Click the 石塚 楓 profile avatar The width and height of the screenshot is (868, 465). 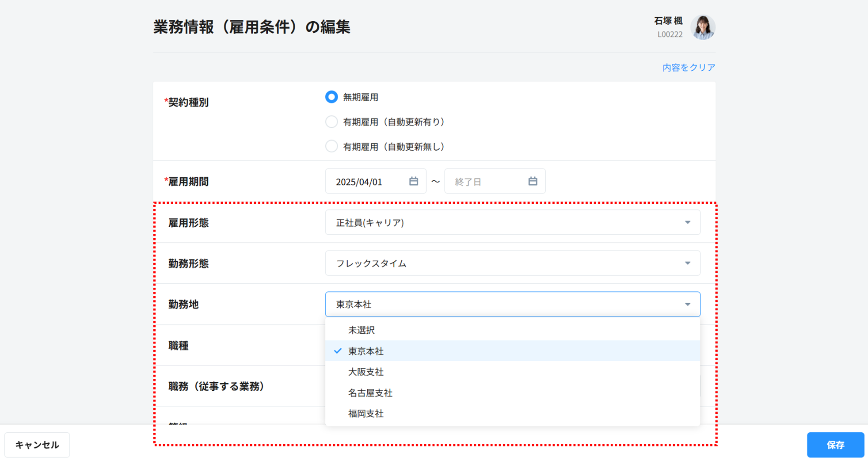pos(702,27)
